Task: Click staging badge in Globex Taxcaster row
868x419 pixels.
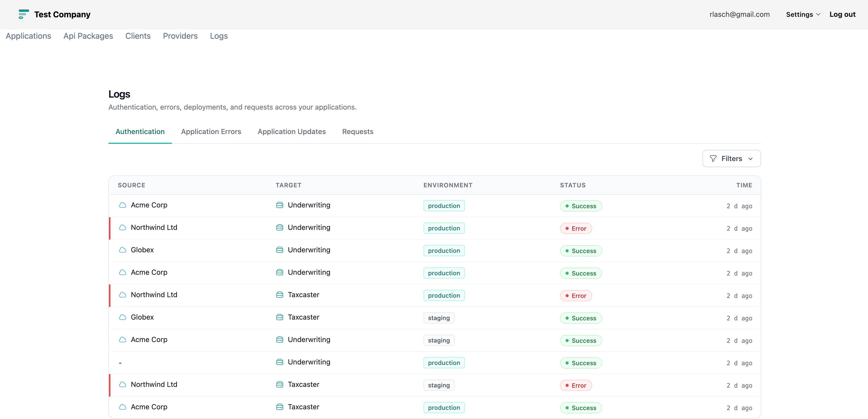Action: point(439,318)
